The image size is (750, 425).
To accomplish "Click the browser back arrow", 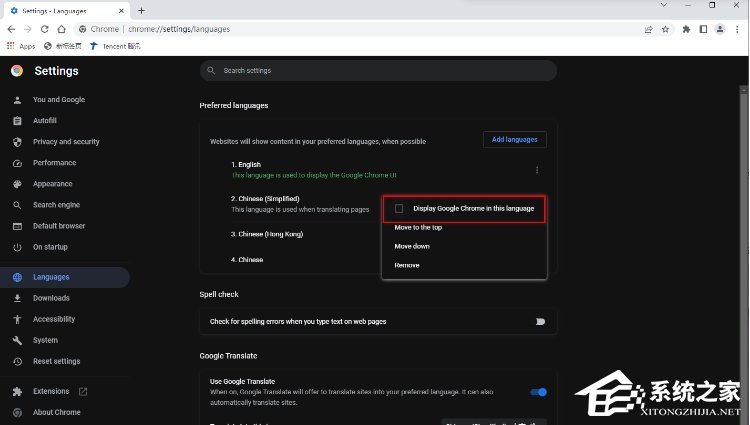I will pos(11,29).
